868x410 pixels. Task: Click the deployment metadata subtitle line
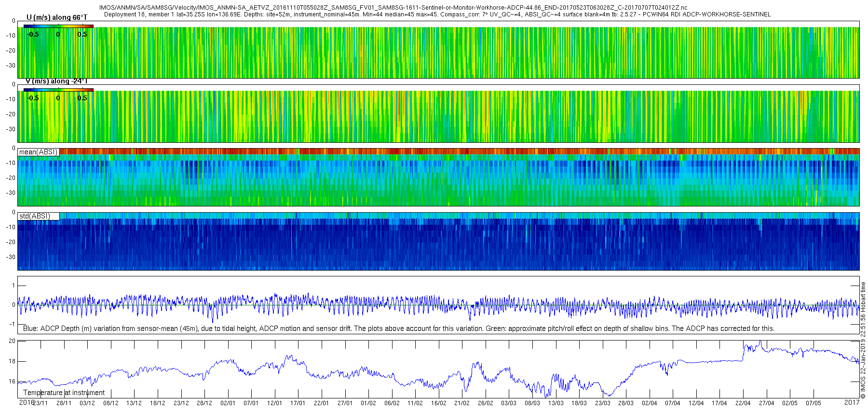[x=437, y=14]
